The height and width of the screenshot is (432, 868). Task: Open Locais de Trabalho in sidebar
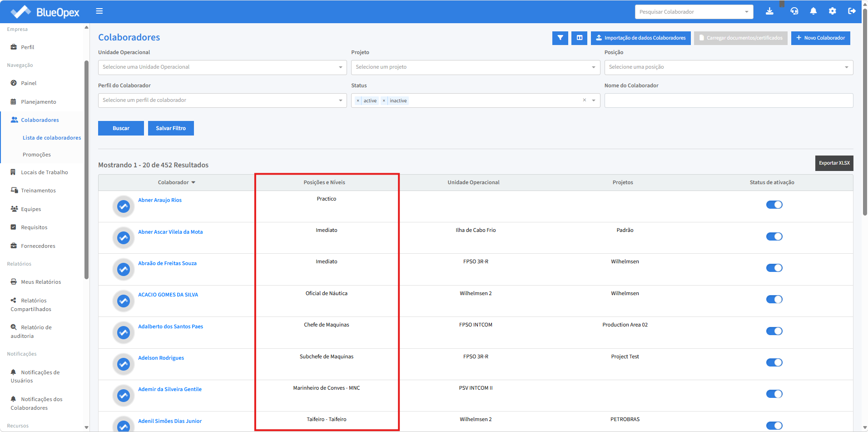tap(45, 172)
